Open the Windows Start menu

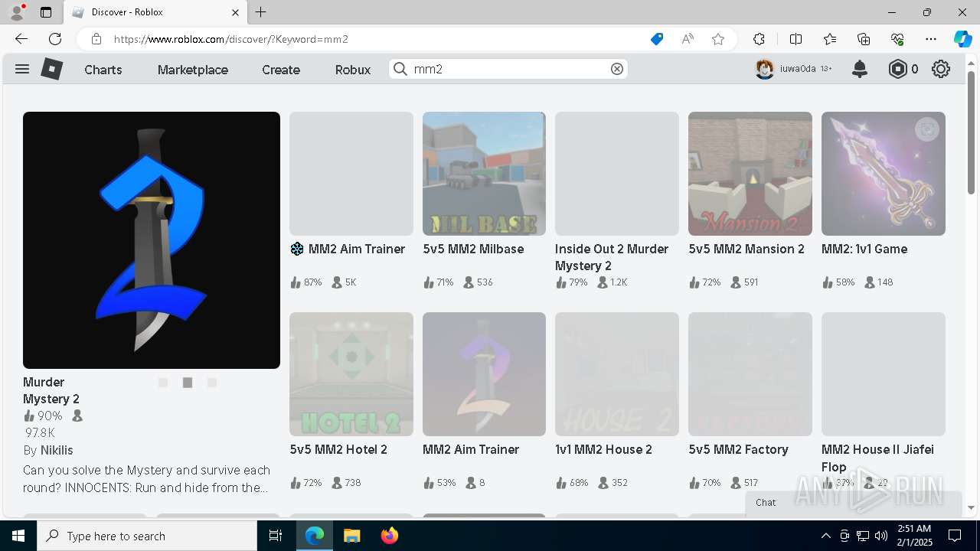point(18,536)
